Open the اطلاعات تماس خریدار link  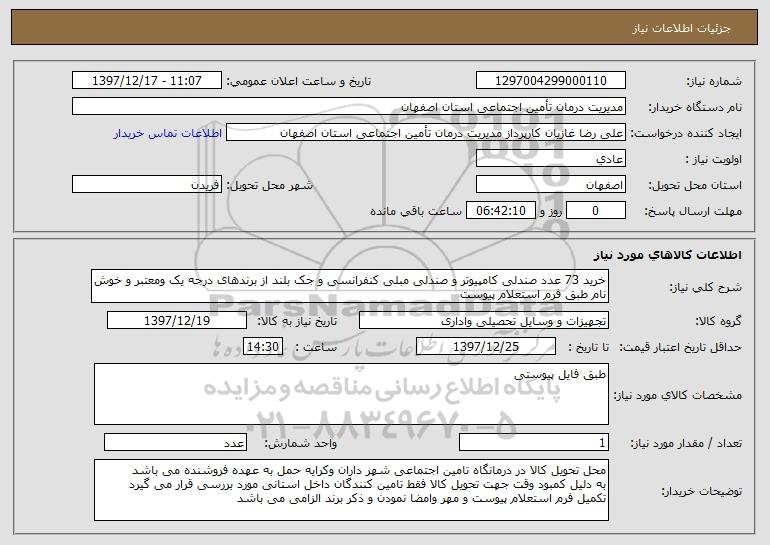tap(168, 133)
